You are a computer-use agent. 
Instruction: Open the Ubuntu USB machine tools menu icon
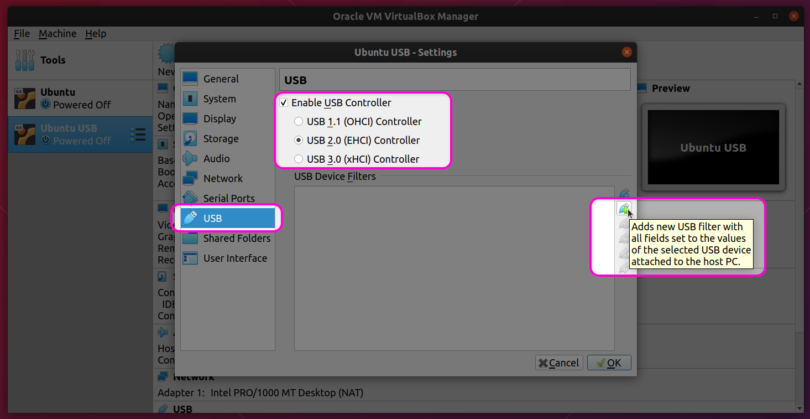pyautogui.click(x=137, y=134)
